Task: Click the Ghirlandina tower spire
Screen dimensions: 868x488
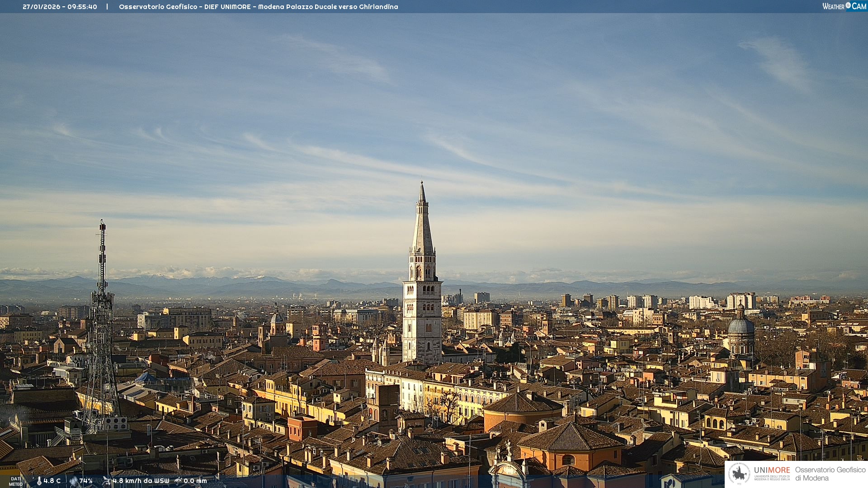Action: click(422, 226)
